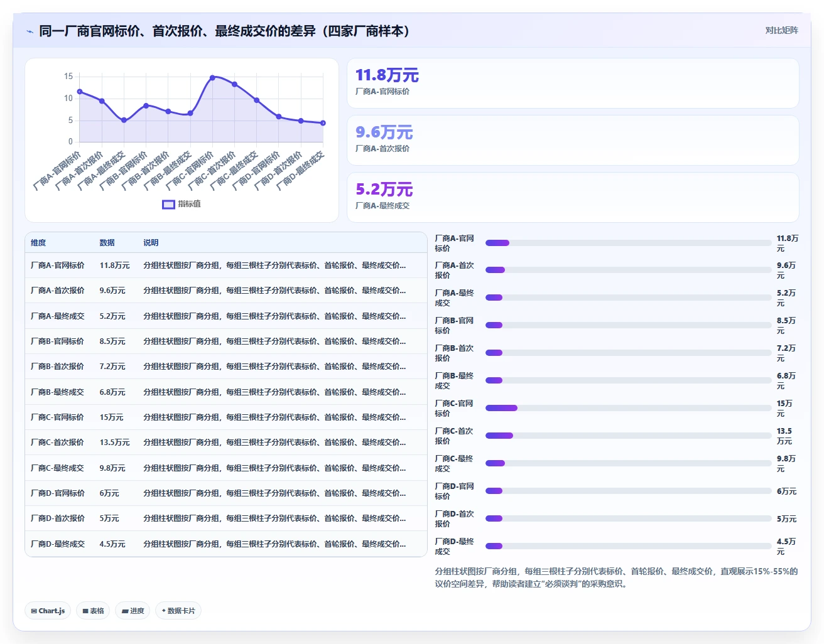Open the 对比矩阵 label in header
The image size is (824, 644).
pos(781,31)
